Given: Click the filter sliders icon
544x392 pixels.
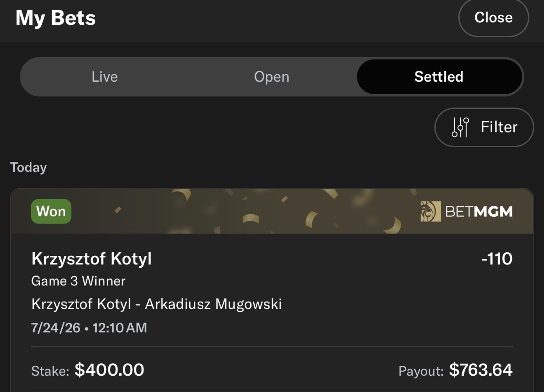Looking at the screenshot, I should pos(460,127).
